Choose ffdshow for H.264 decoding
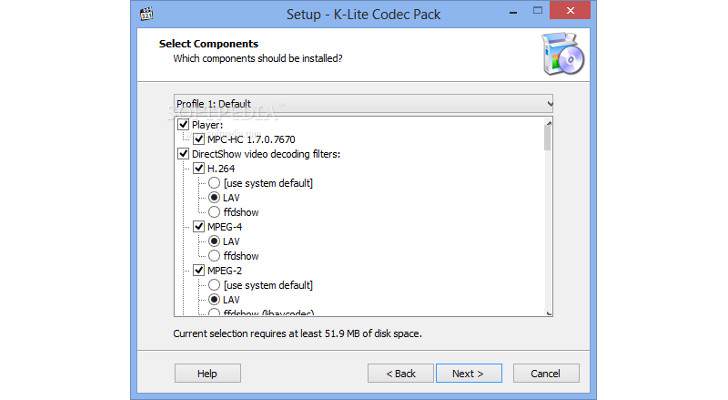The image size is (728, 400). tap(214, 212)
